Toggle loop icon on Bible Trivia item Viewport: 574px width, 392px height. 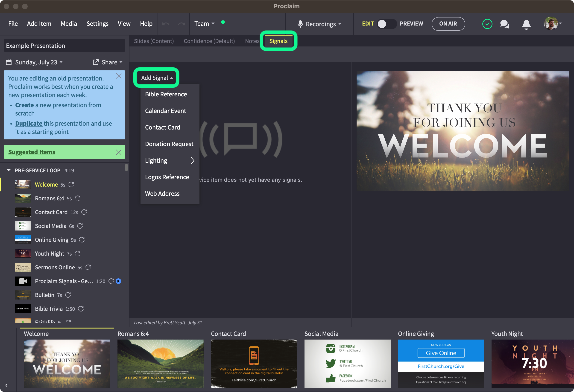pyautogui.click(x=81, y=309)
